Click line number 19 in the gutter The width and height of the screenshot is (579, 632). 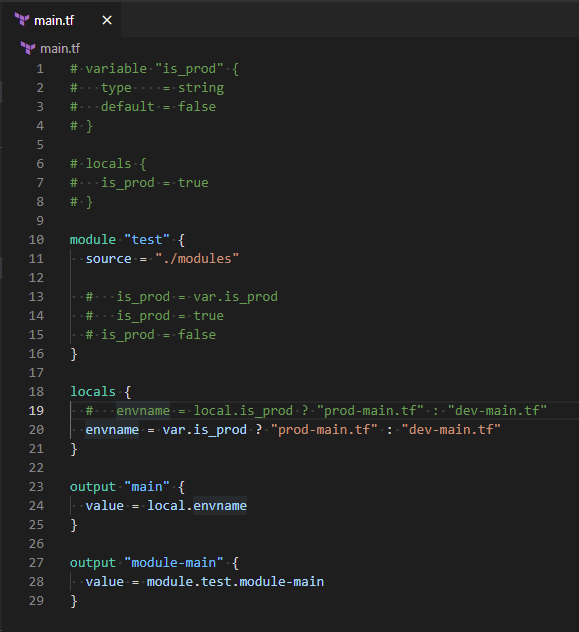(36, 411)
